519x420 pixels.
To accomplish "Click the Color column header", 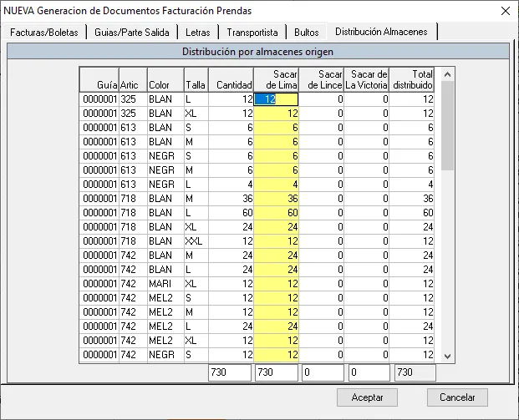I will point(165,79).
